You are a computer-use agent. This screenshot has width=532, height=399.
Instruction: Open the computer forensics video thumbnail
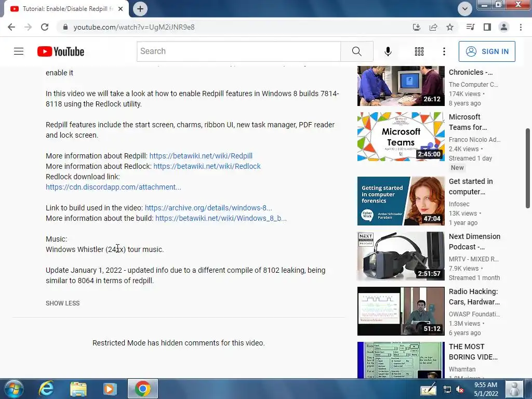(401, 201)
